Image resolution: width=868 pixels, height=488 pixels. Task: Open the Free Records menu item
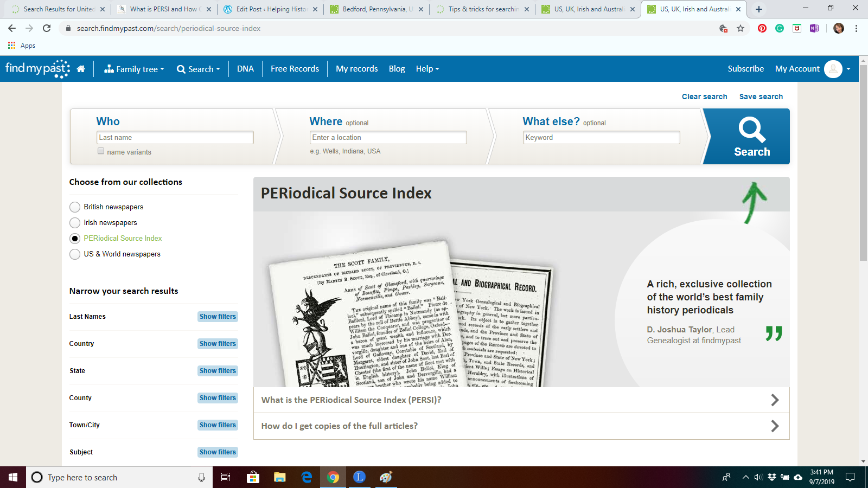[295, 69]
